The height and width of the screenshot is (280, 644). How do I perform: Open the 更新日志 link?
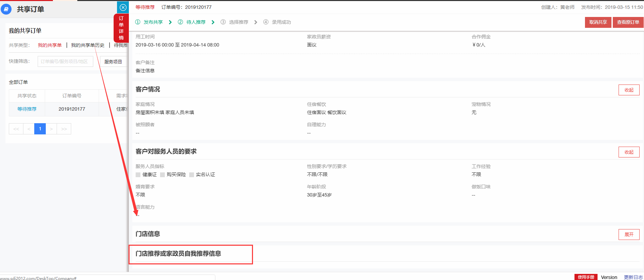click(633, 277)
